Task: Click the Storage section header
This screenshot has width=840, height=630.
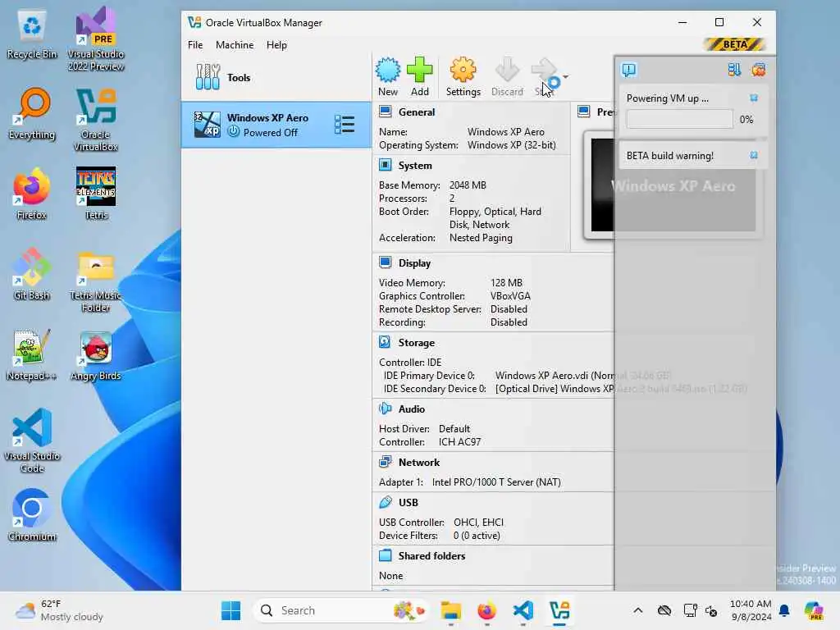Action: pos(416,343)
